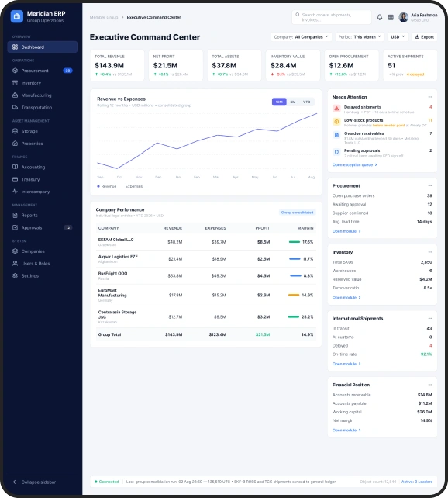Open the Period This Month dropdown
The image size is (448, 498).
tap(360, 36)
